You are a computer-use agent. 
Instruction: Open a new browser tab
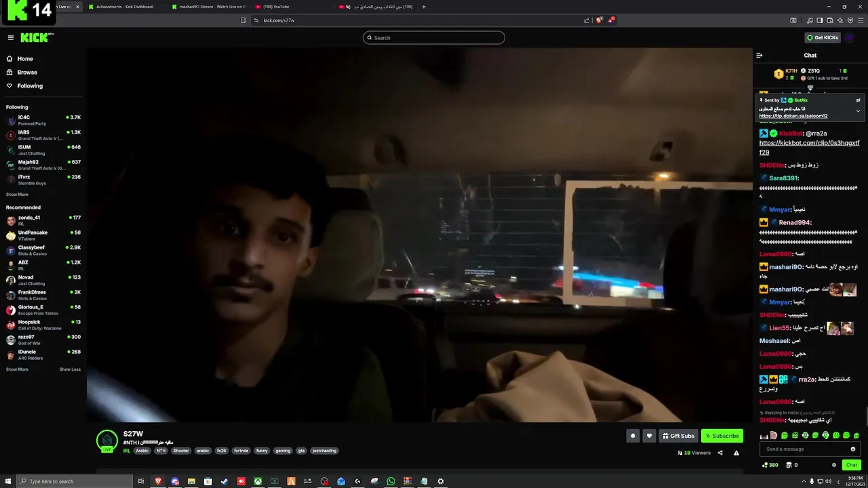pyautogui.click(x=424, y=7)
